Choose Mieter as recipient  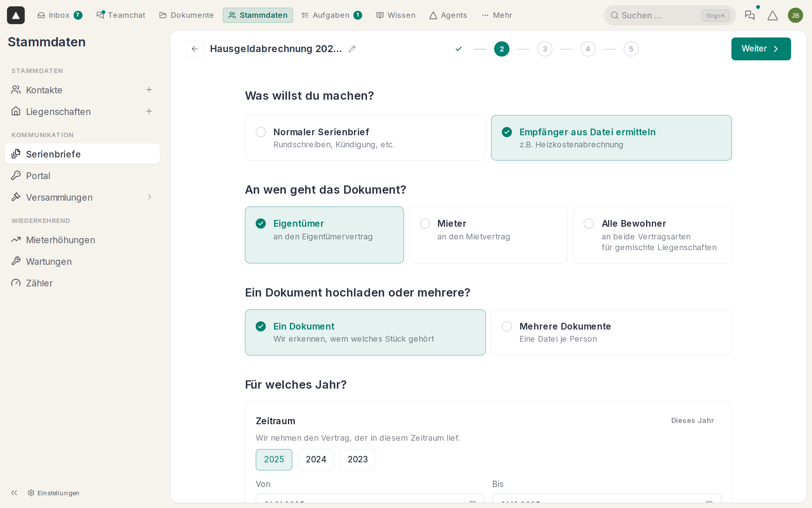click(488, 235)
